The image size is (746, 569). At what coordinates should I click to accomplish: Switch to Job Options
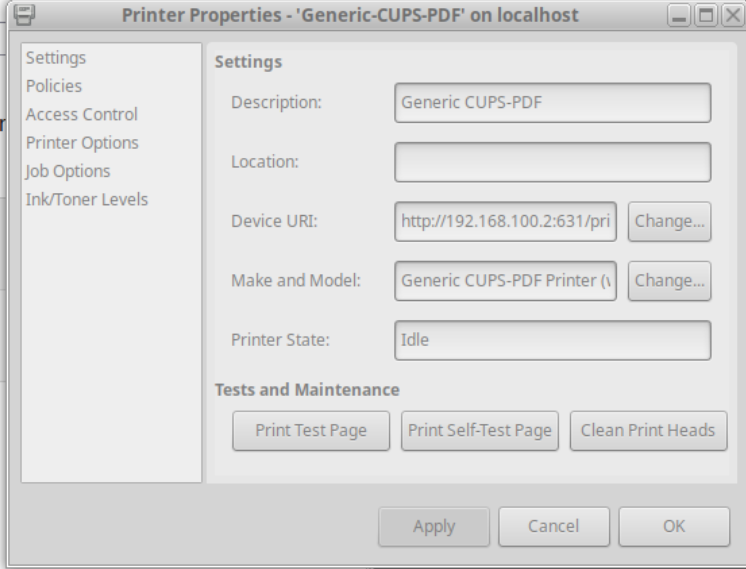pyautogui.click(x=68, y=171)
